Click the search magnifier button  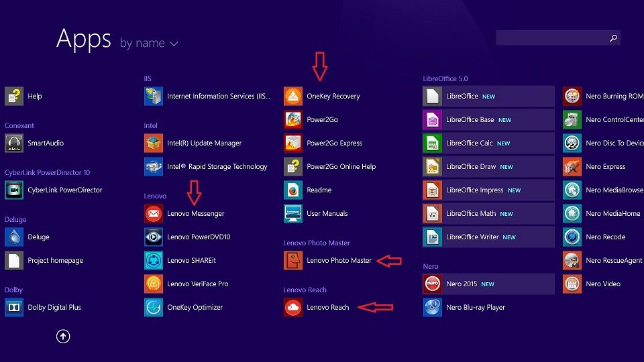pyautogui.click(x=612, y=38)
